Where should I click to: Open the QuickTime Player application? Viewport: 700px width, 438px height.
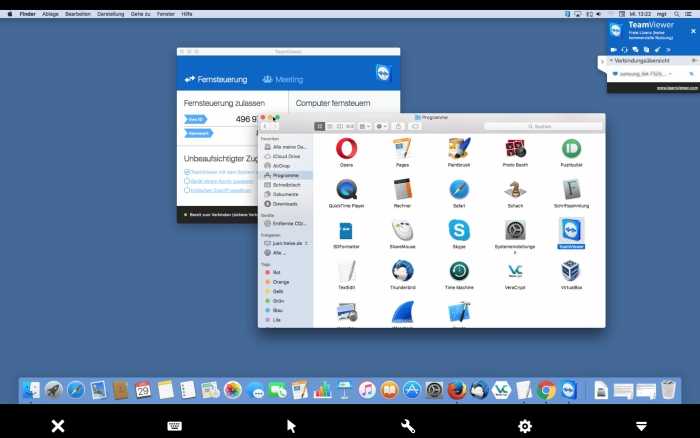tap(346, 190)
